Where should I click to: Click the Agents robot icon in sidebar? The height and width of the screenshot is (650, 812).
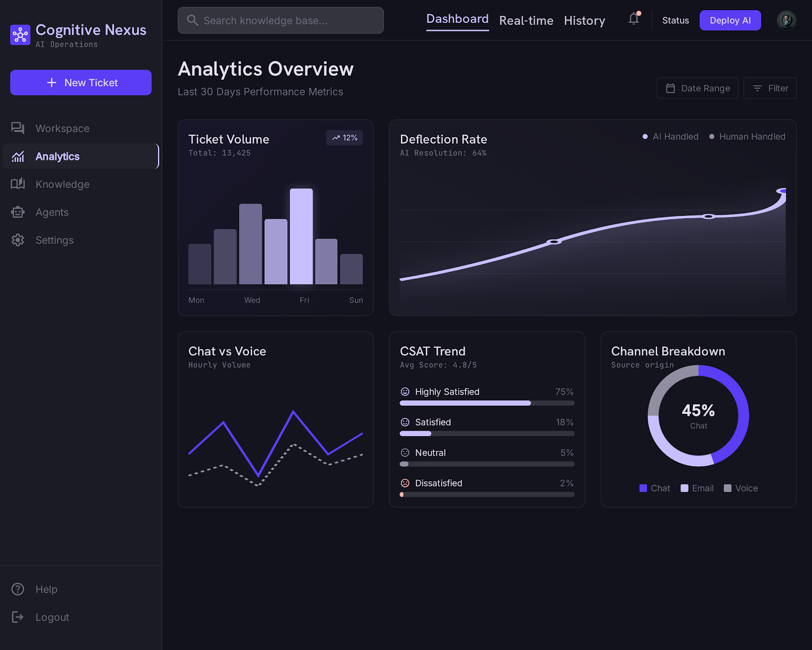click(x=18, y=212)
